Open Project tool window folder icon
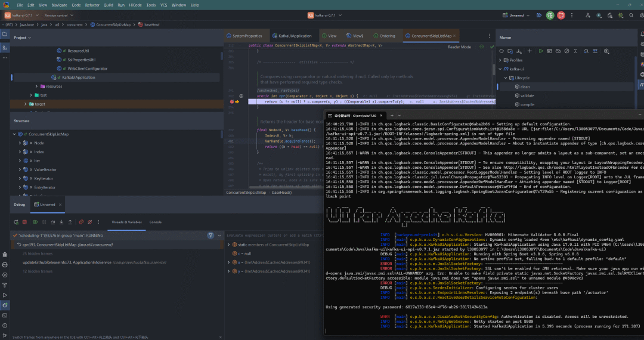 coord(5,35)
